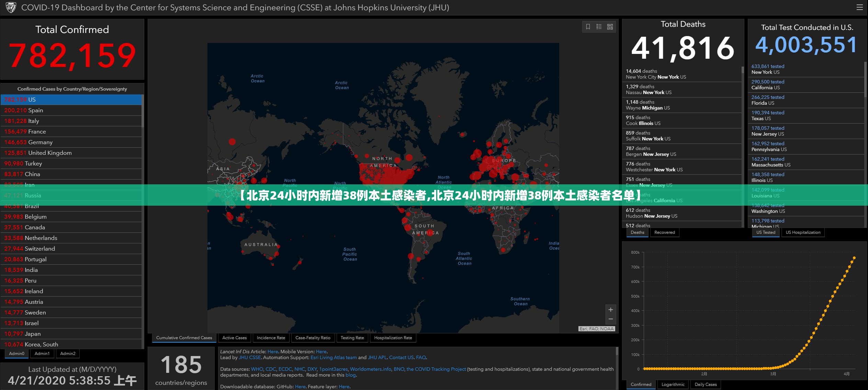Click the bookmarks icon on the map
Image resolution: width=868 pixels, height=390 pixels.
click(588, 27)
